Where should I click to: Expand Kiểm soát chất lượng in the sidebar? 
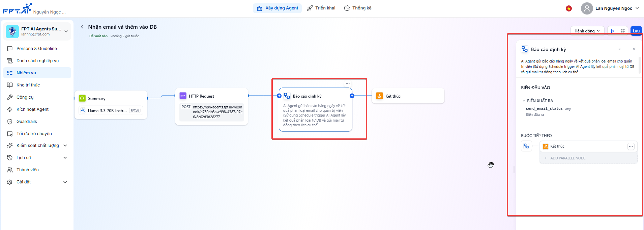coord(65,146)
